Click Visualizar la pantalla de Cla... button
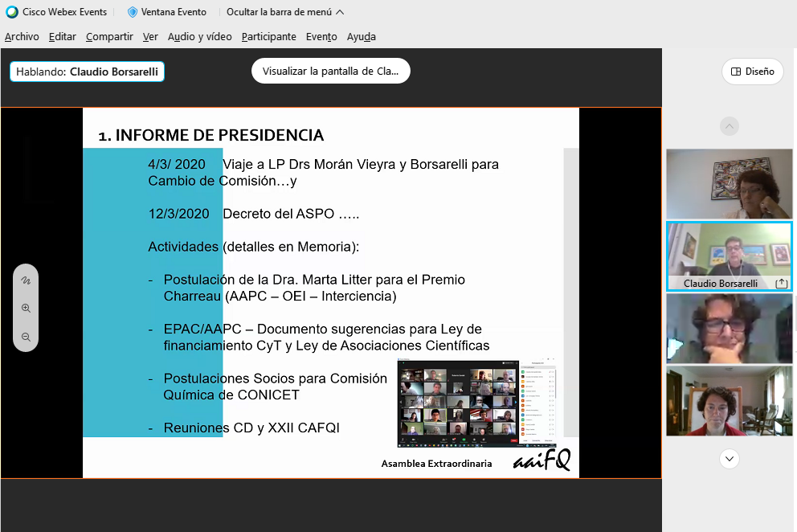Screen dimensions: 797x532 tap(330, 71)
